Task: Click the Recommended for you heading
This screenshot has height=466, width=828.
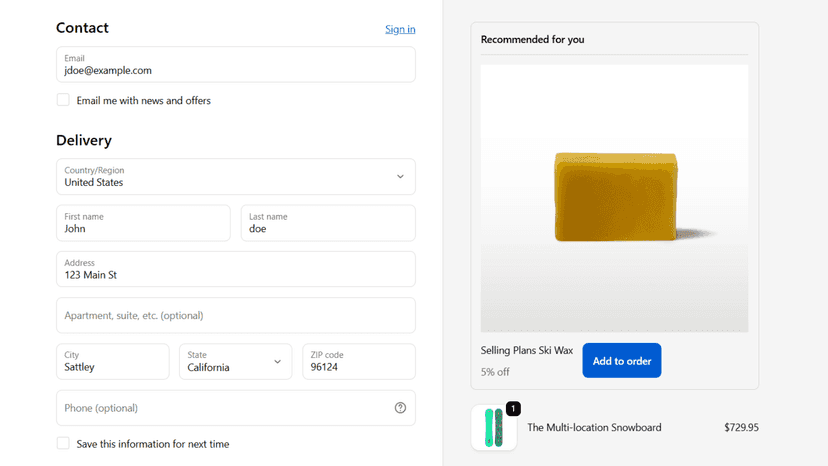Action: [532, 39]
